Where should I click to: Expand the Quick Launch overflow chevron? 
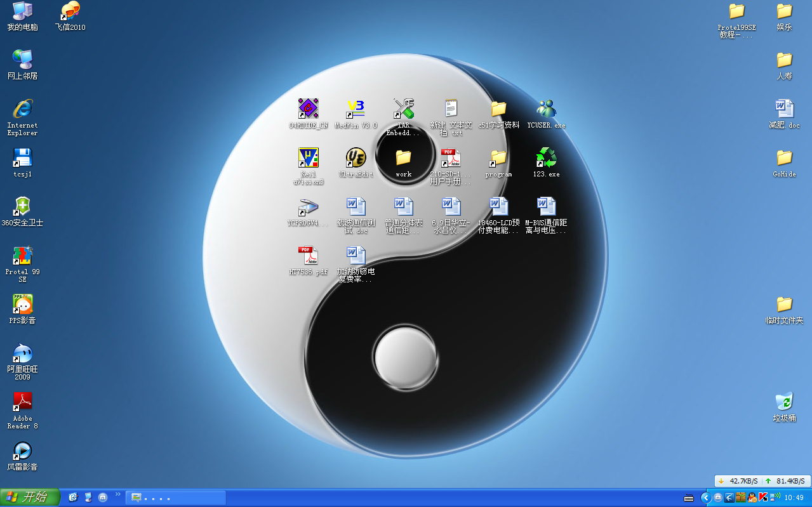[117, 494]
